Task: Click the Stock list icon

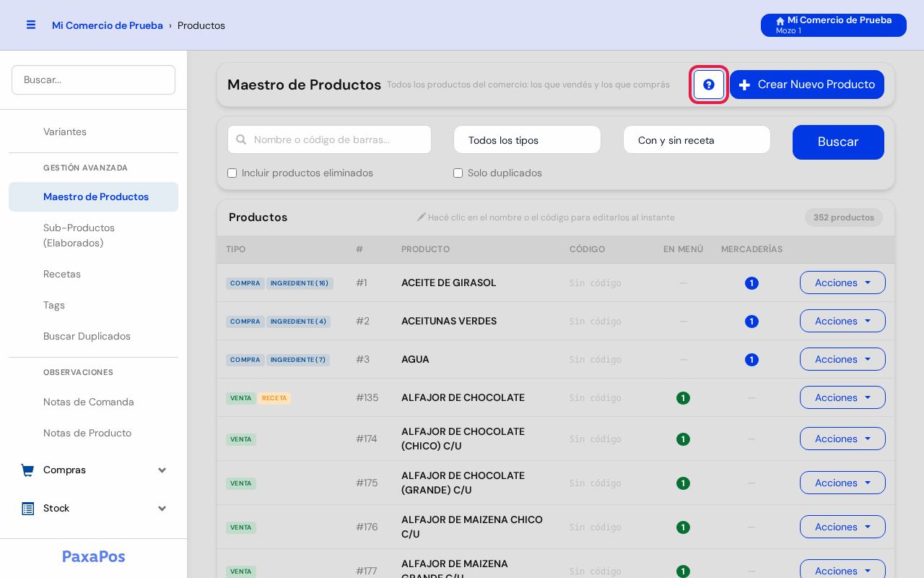Action: click(27, 509)
